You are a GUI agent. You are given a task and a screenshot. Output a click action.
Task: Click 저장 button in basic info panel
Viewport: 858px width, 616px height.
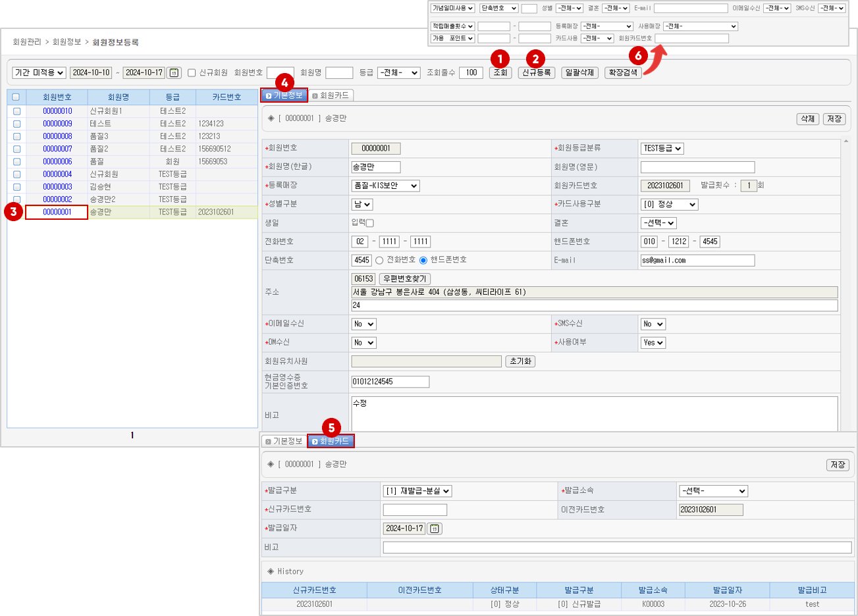point(834,119)
